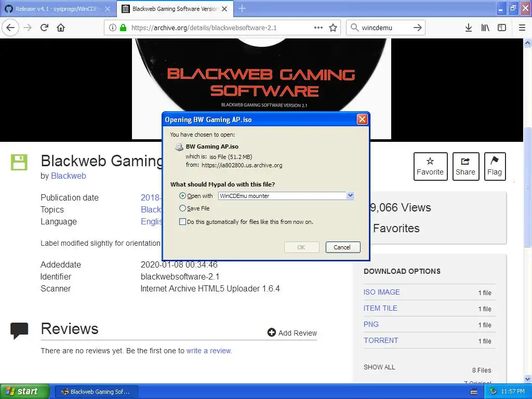Click the Share button
The width and height of the screenshot is (532, 399).
coord(465,166)
